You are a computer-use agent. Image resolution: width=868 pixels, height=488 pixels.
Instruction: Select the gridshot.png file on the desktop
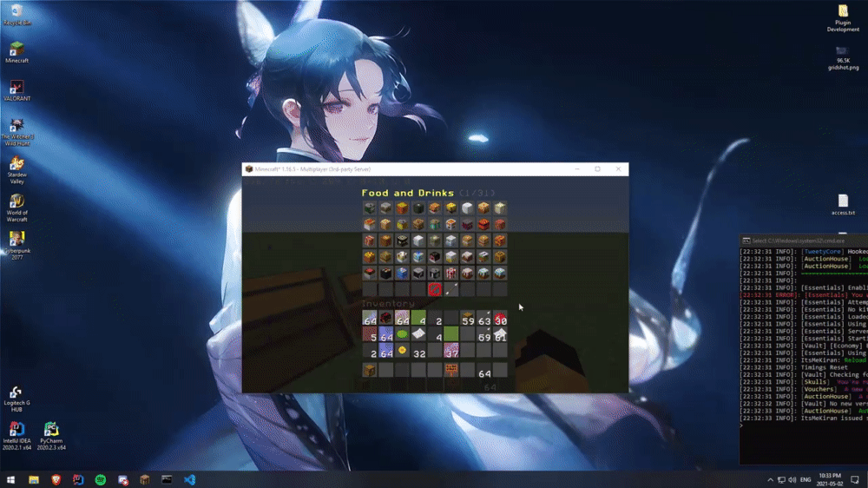tap(843, 58)
